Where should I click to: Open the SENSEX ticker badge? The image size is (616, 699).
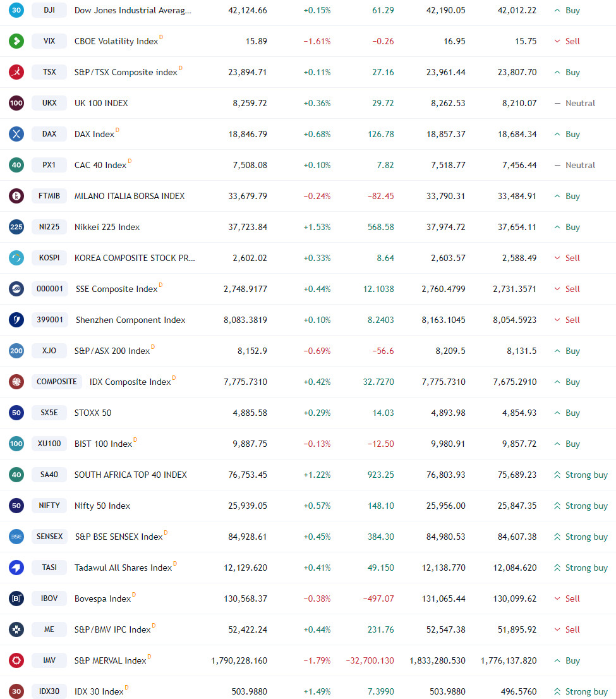[49, 537]
